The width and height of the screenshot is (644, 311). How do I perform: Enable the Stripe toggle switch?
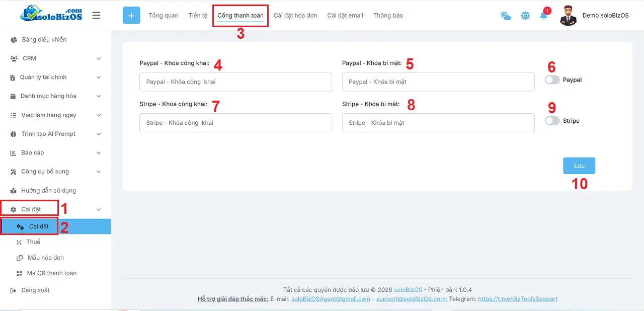[x=552, y=121]
